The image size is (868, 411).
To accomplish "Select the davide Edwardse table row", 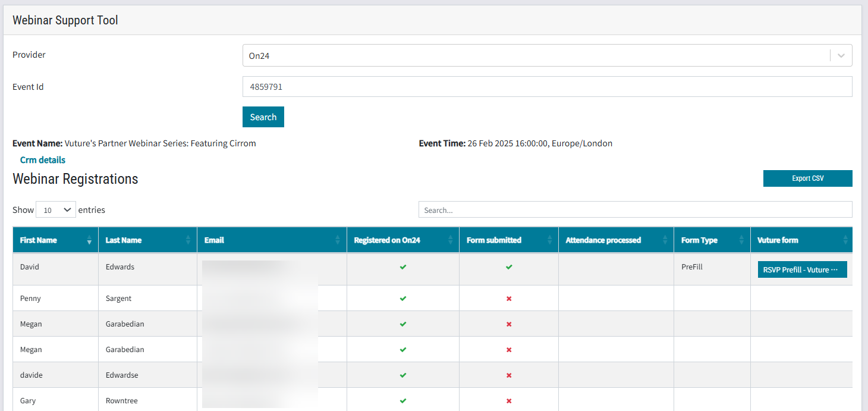I will [432, 375].
